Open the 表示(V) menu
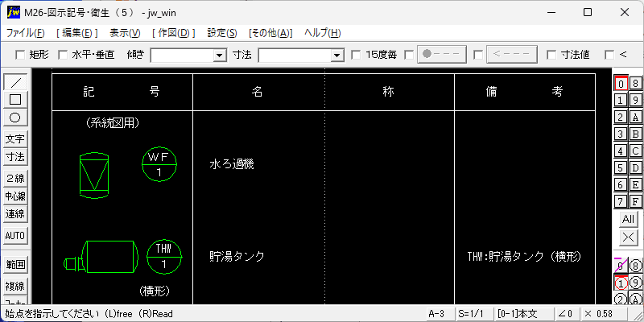Screen dimensions: 644x322 (x=125, y=33)
